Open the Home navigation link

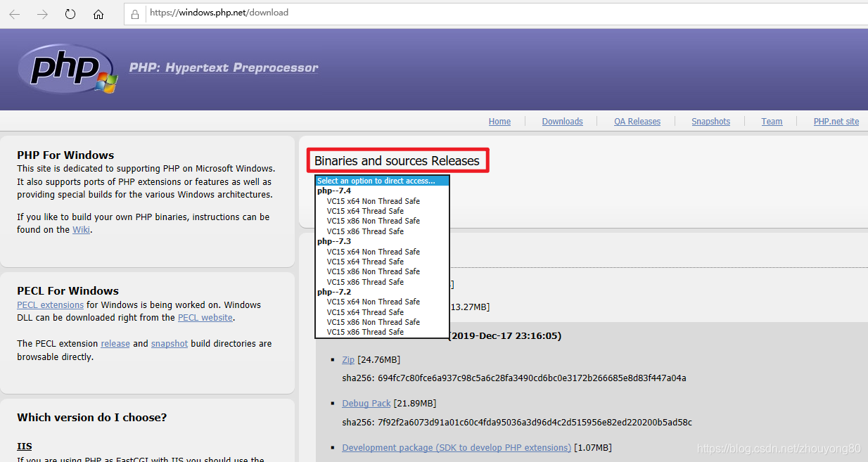[499, 122]
